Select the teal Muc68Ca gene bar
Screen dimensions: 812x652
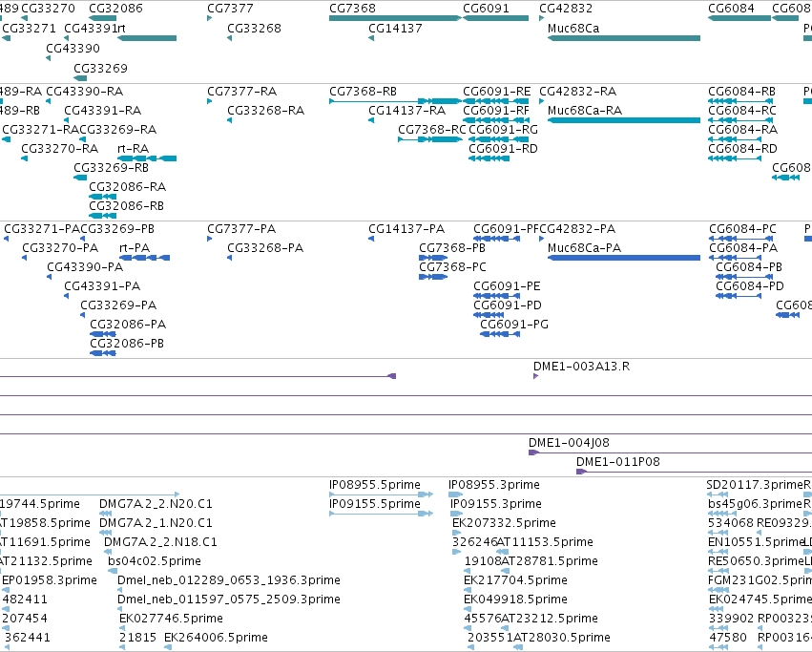click(624, 38)
